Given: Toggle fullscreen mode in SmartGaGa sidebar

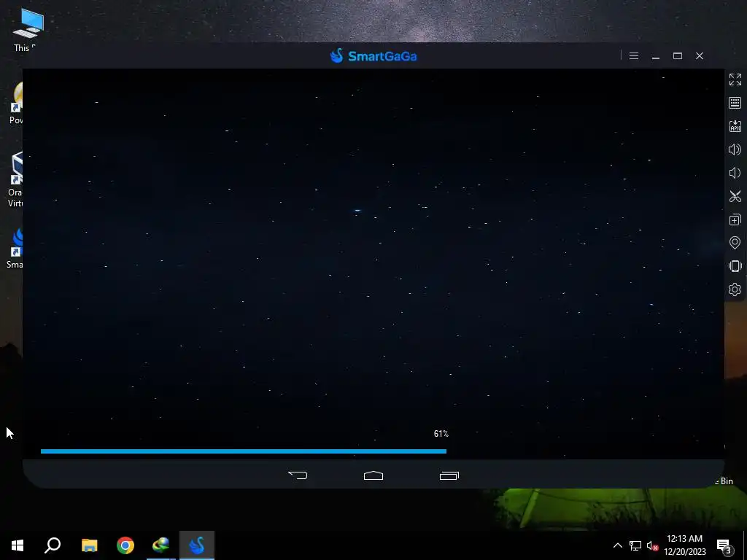Looking at the screenshot, I should coord(735,79).
